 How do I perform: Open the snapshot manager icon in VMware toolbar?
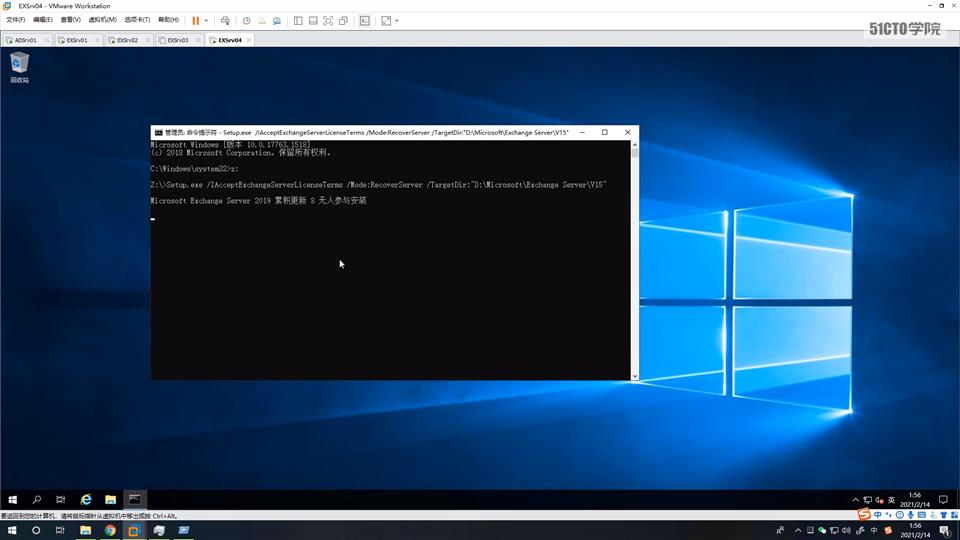(x=277, y=20)
